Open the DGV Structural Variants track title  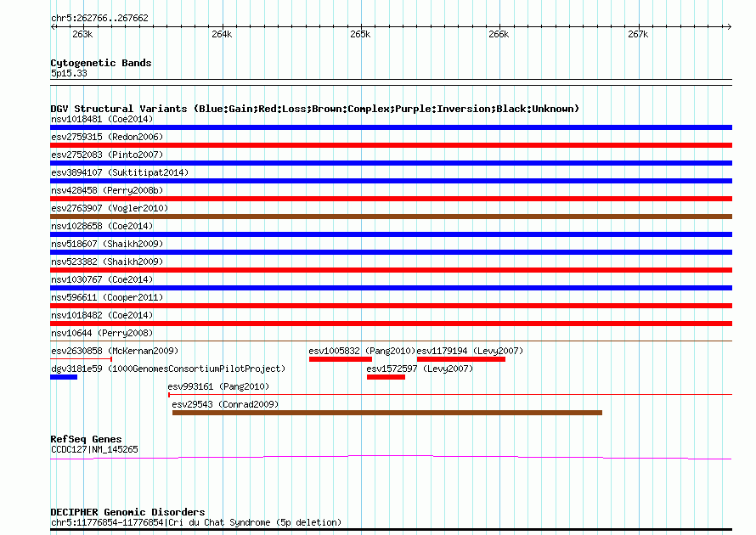pyautogui.click(x=314, y=109)
